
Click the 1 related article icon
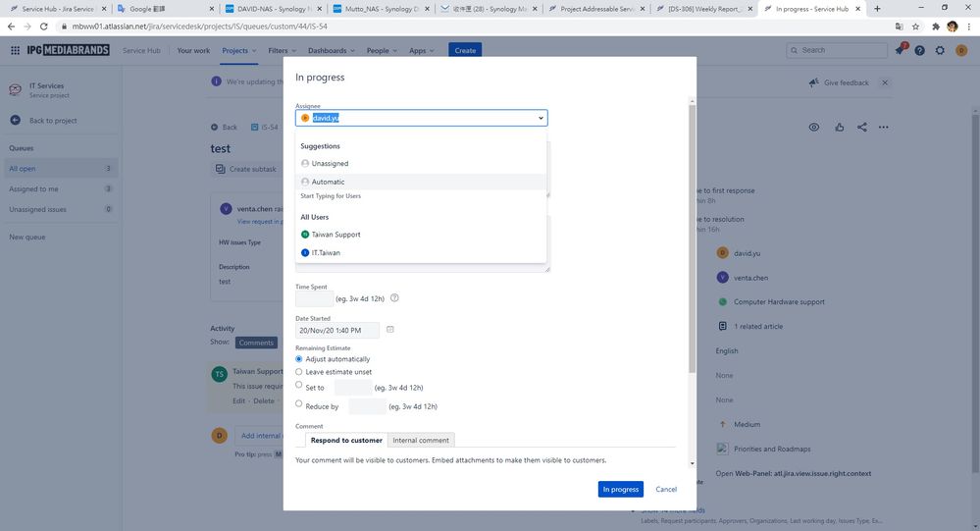coord(723,326)
